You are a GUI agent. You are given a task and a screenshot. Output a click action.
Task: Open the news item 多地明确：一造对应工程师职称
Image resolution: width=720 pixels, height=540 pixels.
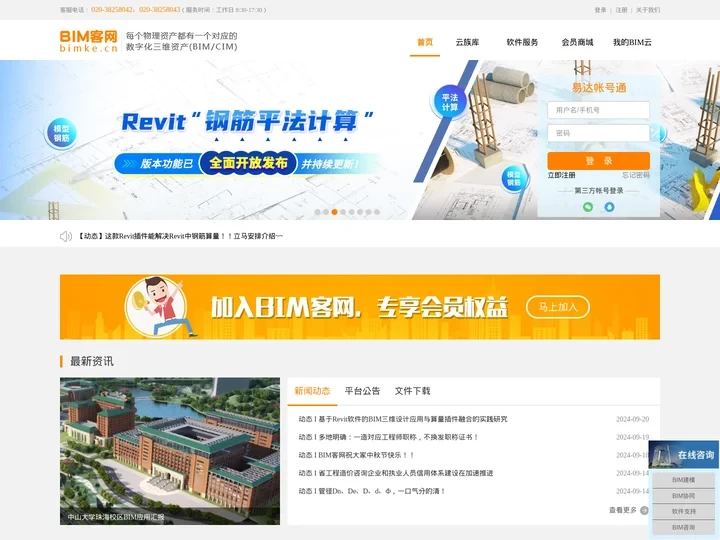point(388,437)
